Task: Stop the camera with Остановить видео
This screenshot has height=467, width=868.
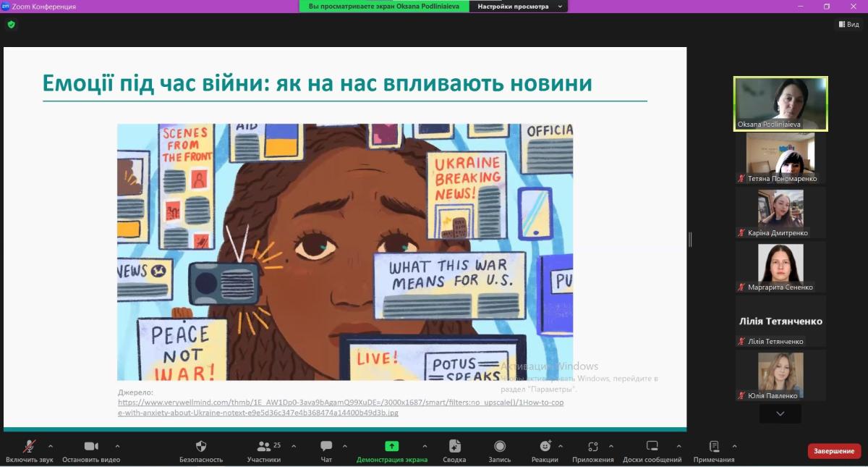Action: click(91, 451)
